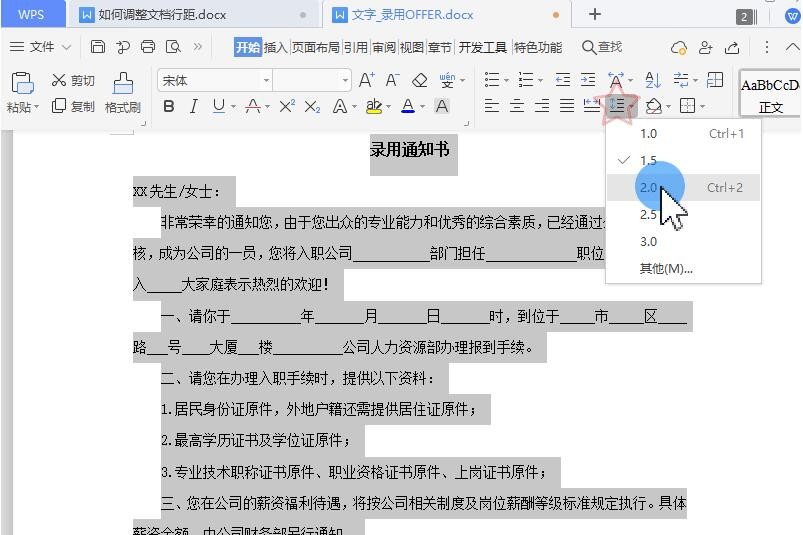The width and height of the screenshot is (803, 535).
Task: Click the print icon in quick toolbar
Action: [148, 47]
